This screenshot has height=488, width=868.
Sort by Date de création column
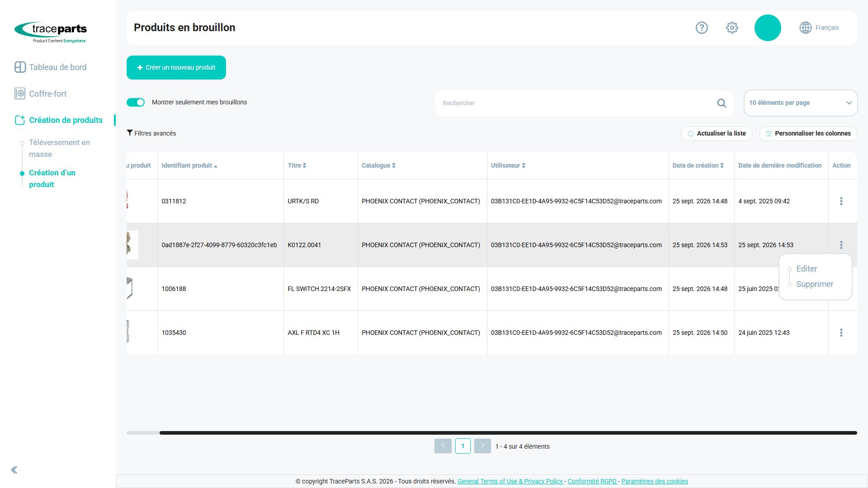[x=698, y=165]
